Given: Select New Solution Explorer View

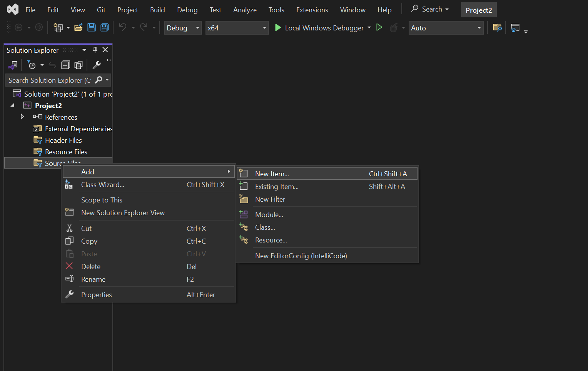Looking at the screenshot, I should coord(149,212).
